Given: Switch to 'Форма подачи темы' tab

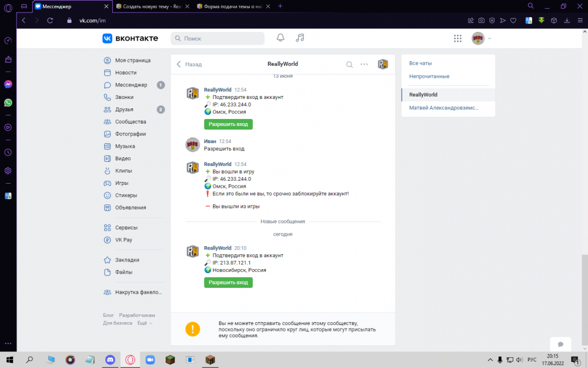Looking at the screenshot, I should [x=233, y=6].
